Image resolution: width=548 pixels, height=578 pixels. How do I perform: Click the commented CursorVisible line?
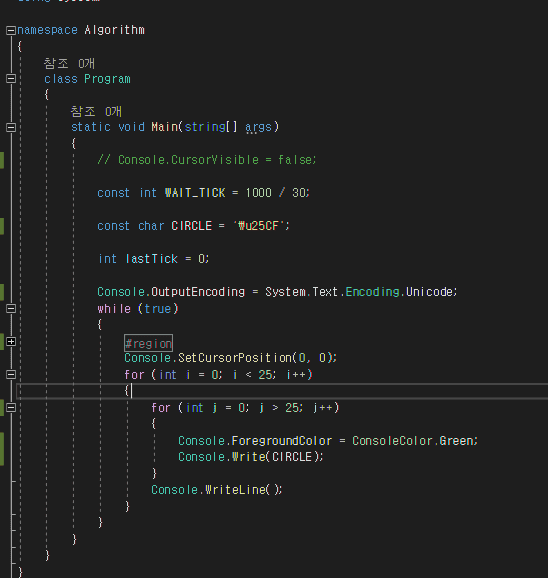click(207, 160)
